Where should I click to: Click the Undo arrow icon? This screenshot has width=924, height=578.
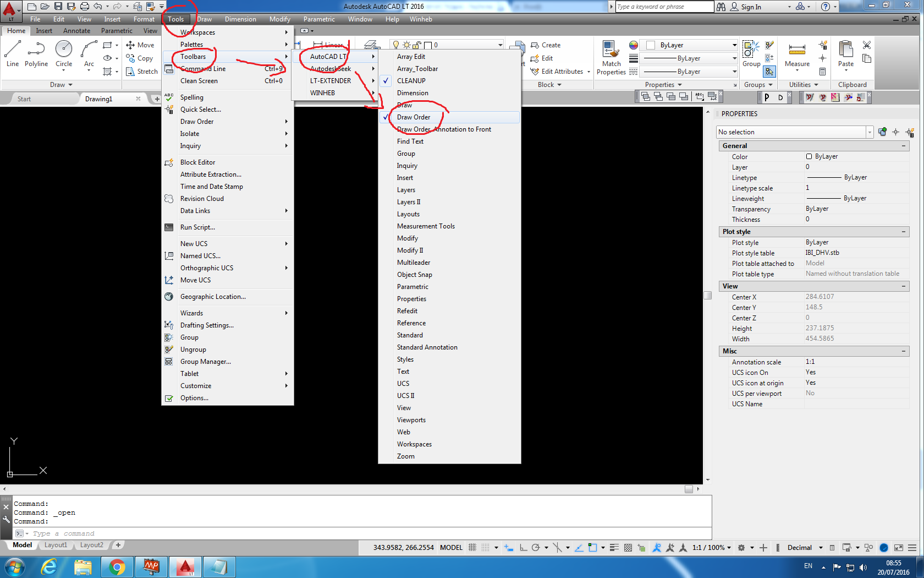98,7
